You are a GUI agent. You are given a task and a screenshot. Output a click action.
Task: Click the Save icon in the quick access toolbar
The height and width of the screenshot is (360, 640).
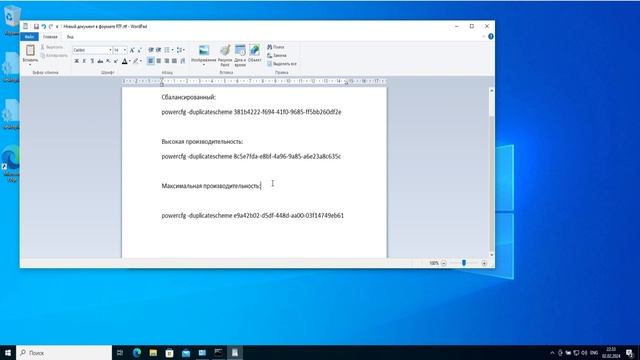pos(36,27)
